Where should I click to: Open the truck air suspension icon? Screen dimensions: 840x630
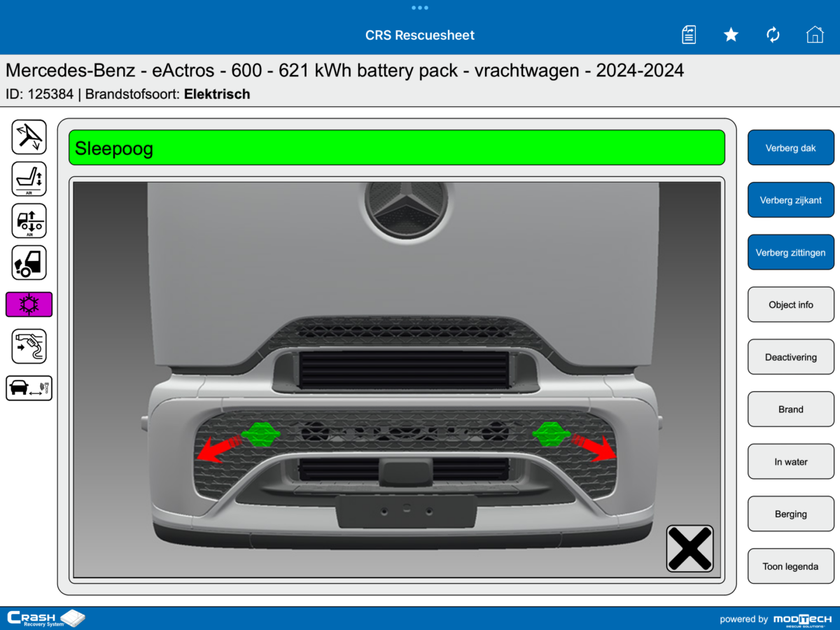[29, 221]
